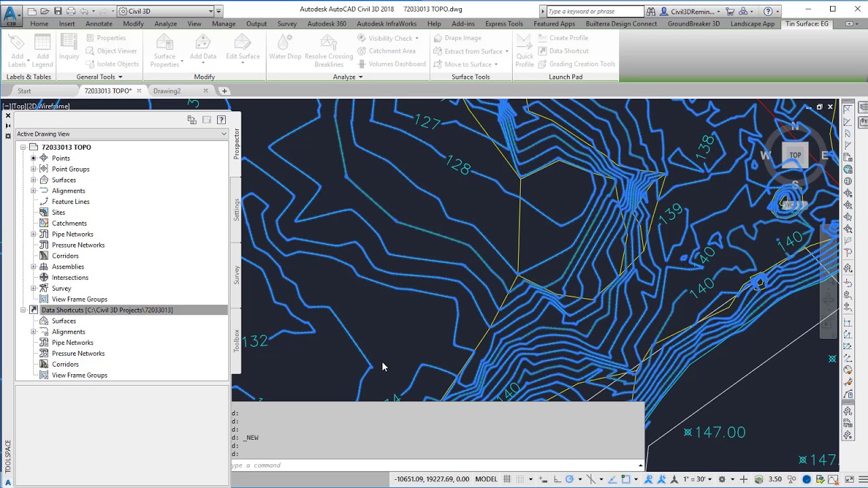Click the Save icon in quick access toolbar
Image resolution: width=868 pixels, height=488 pixels.
pos(58,11)
